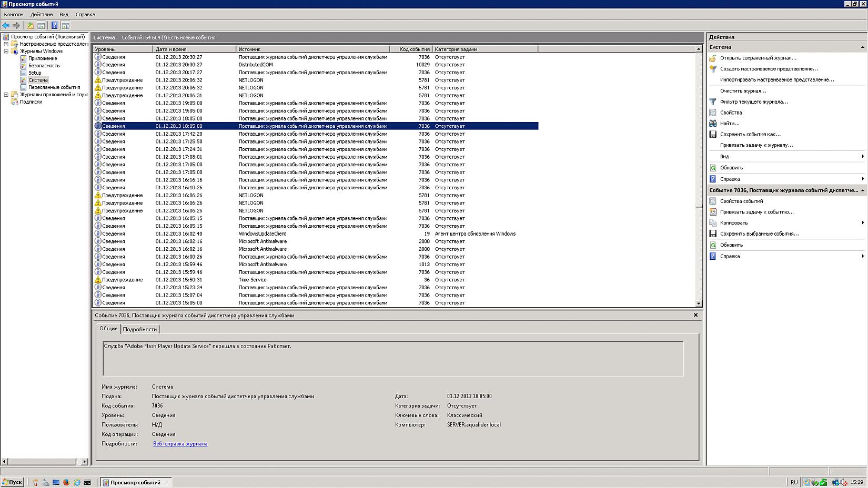Expand Журналы приложений и служб node
This screenshot has height=488, width=868.
pyautogui.click(x=6, y=95)
